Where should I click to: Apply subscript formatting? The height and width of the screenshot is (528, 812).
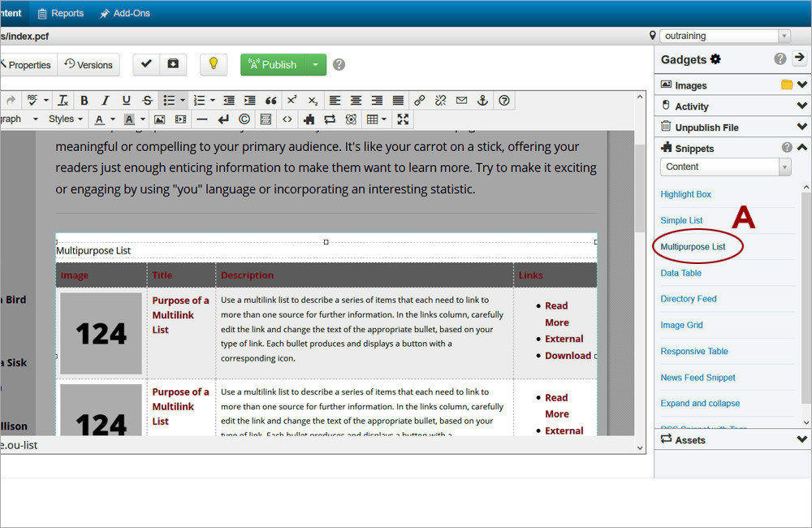pos(313,101)
